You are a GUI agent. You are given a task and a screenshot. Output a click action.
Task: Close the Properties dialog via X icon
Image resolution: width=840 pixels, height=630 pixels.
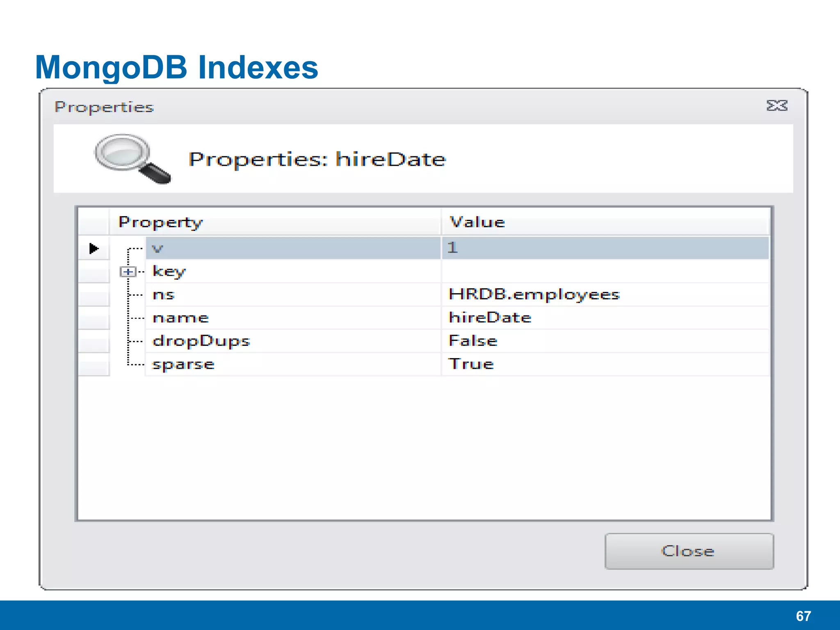coord(777,106)
